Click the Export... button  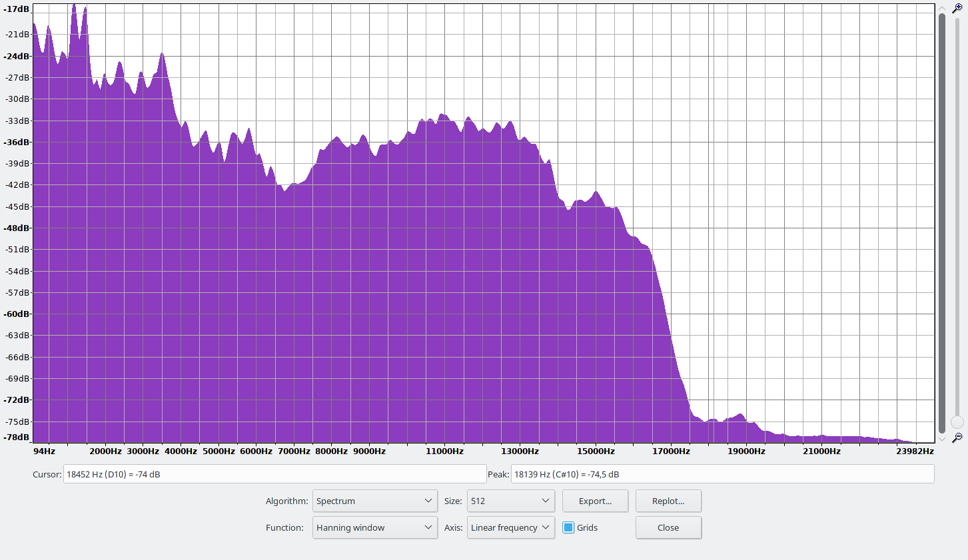pos(595,501)
